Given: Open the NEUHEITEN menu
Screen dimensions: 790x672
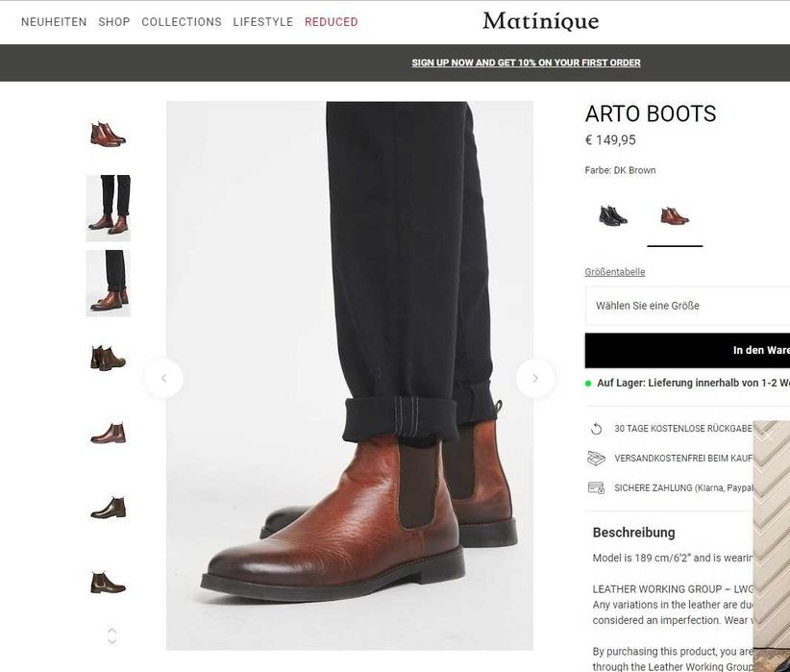Looking at the screenshot, I should tap(54, 22).
